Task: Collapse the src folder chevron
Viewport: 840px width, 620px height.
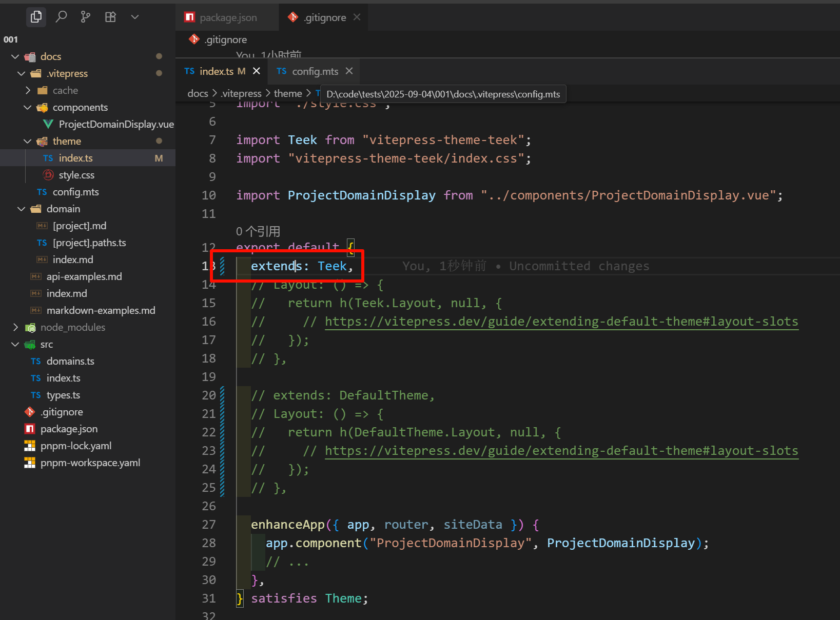Action: coord(15,344)
